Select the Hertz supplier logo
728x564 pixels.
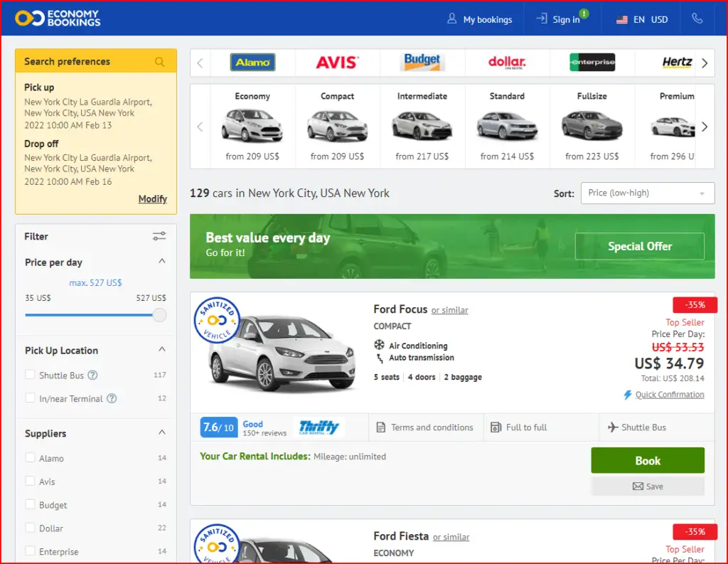tap(677, 63)
